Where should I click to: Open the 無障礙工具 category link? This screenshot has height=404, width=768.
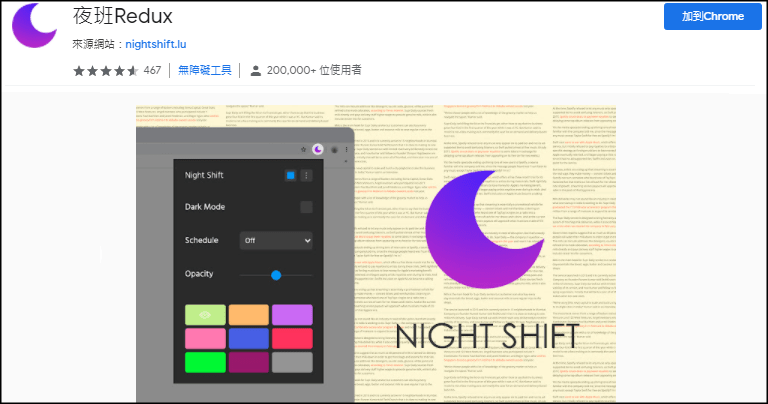(x=205, y=70)
